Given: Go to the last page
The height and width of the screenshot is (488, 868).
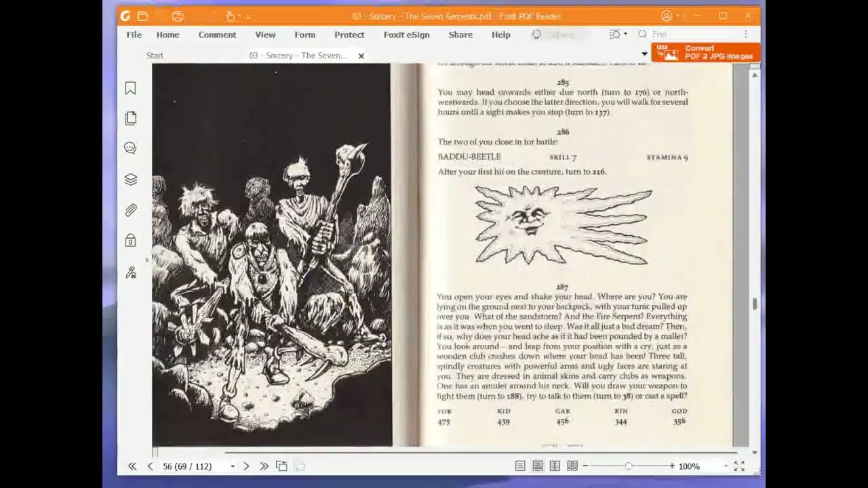Looking at the screenshot, I should [264, 466].
